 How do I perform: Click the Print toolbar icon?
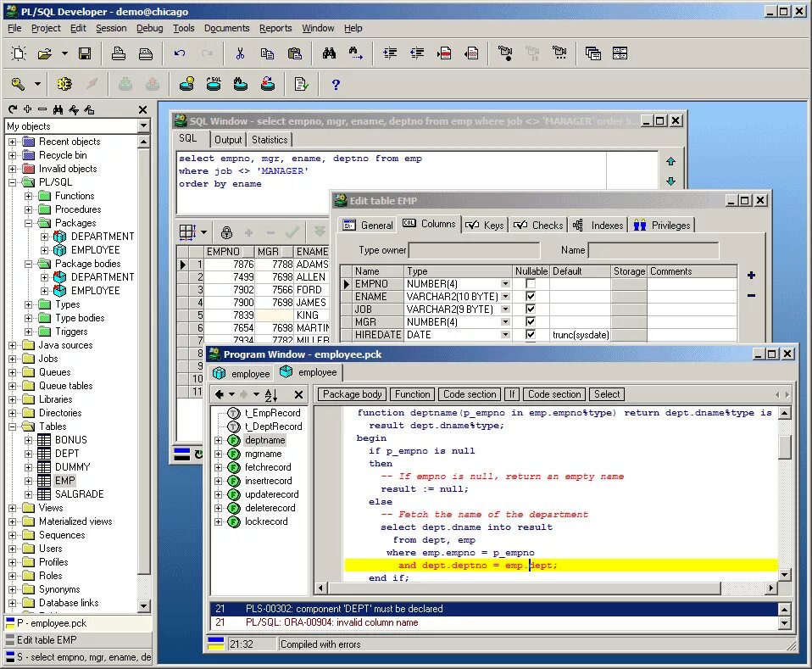pos(119,53)
